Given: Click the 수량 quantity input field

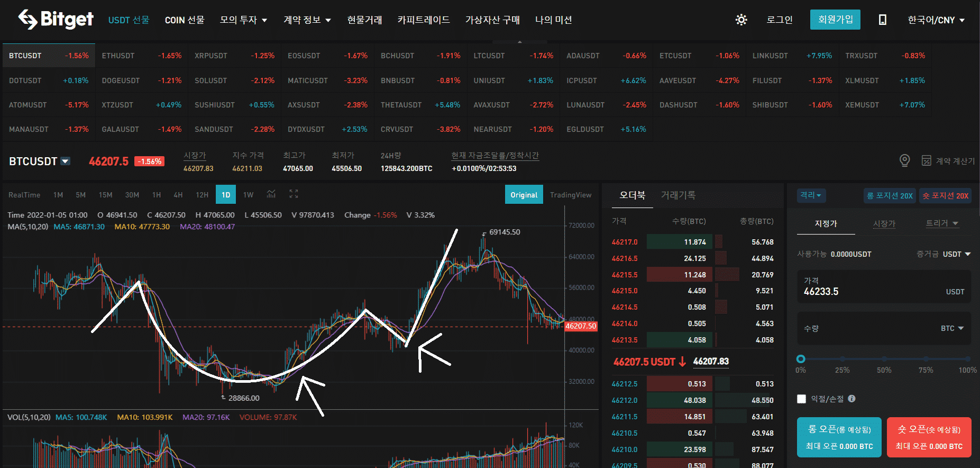Looking at the screenshot, I should pyautogui.click(x=867, y=328).
